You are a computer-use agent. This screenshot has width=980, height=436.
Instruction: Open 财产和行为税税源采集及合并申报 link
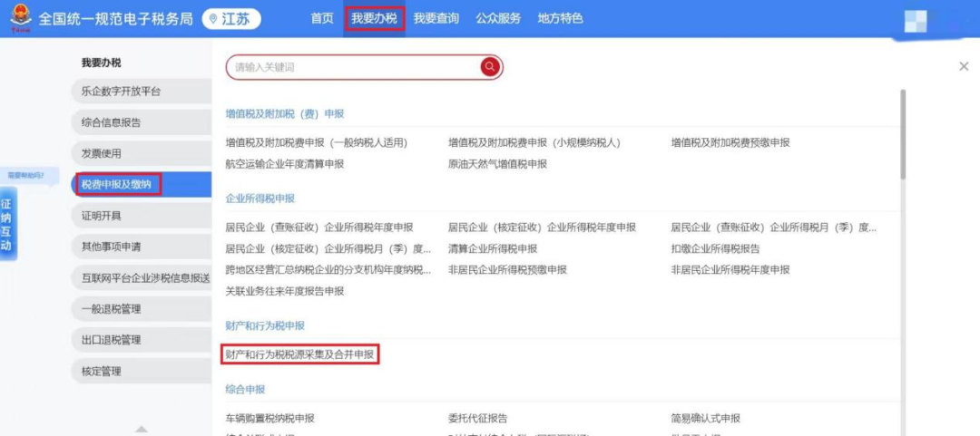[x=299, y=354]
